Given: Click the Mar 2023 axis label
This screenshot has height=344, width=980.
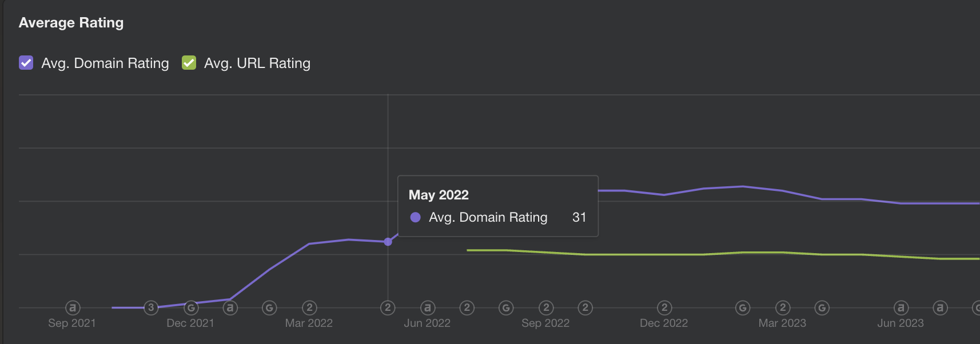Looking at the screenshot, I should coord(782,323).
